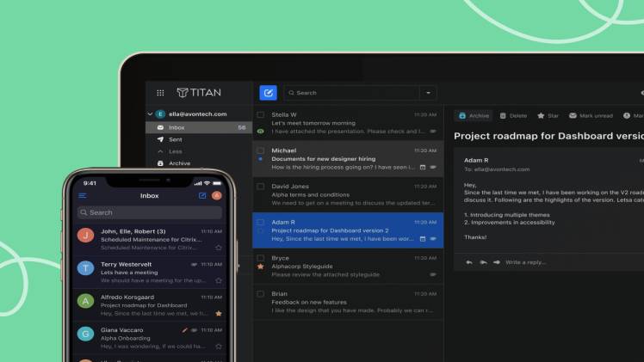
Task: Click the Archive button in email toolbar
Action: coord(474,115)
